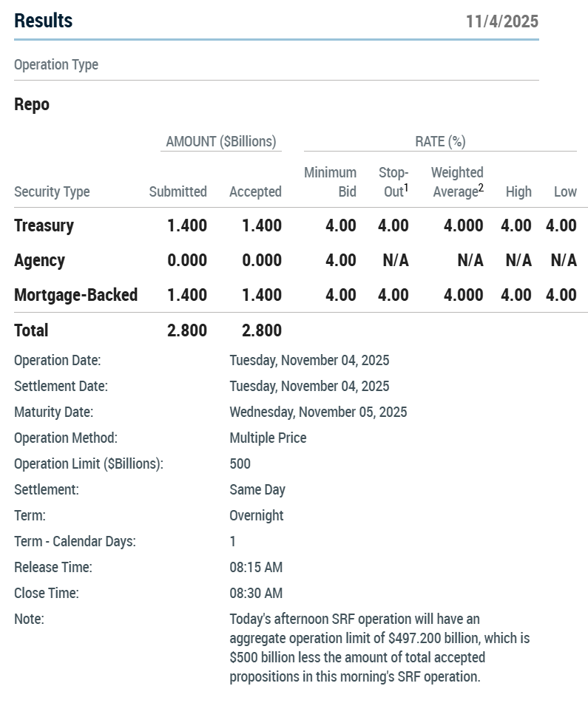Select the Operation Type label

56,65
